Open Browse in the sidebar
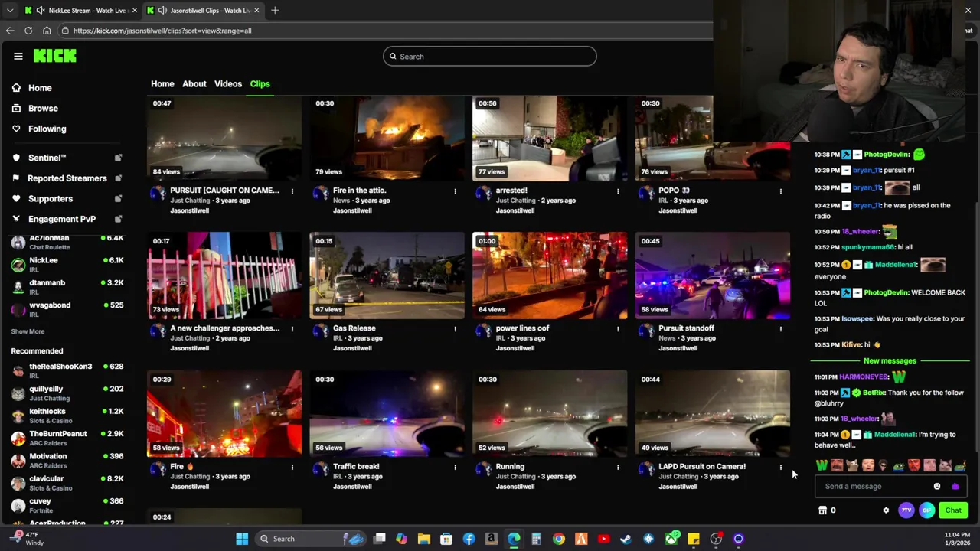Image resolution: width=980 pixels, height=551 pixels. pyautogui.click(x=43, y=109)
